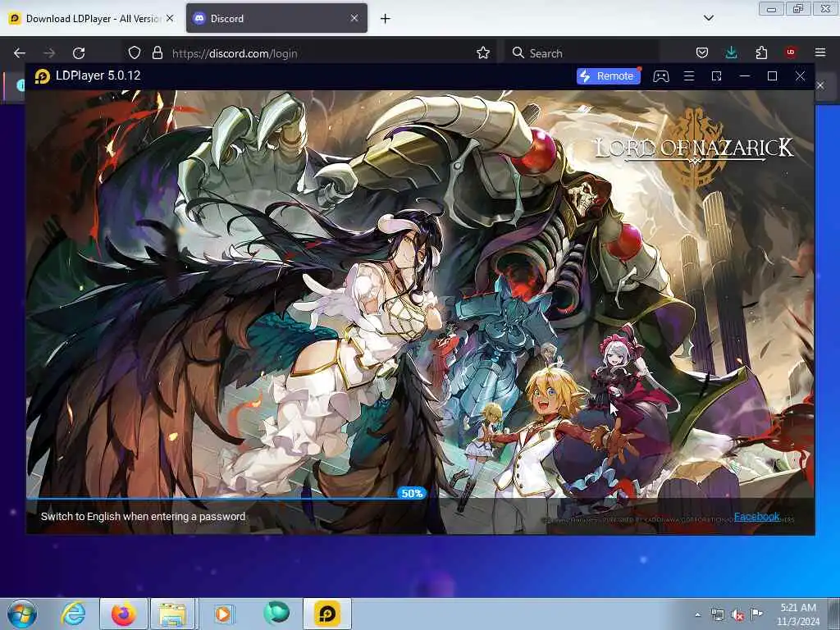The width and height of the screenshot is (840, 630).
Task: Open the Firefox downloads panel
Action: point(731,52)
